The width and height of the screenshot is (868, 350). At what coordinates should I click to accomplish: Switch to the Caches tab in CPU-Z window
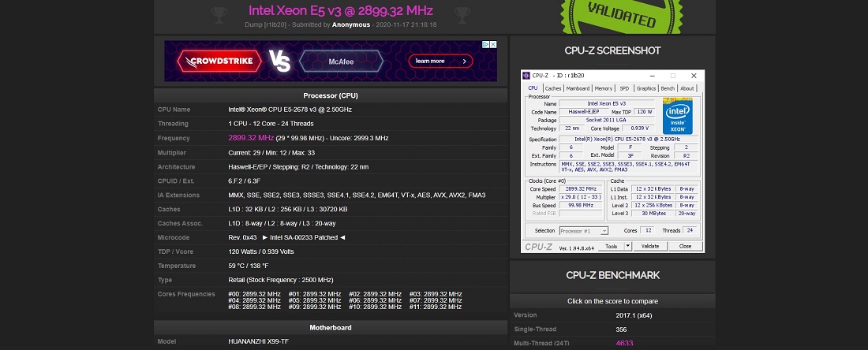553,88
